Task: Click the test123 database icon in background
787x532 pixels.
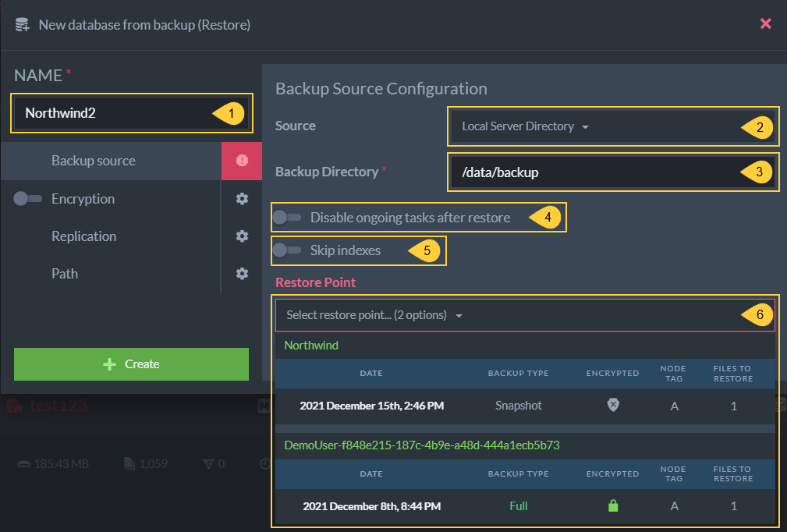Action: (x=14, y=406)
